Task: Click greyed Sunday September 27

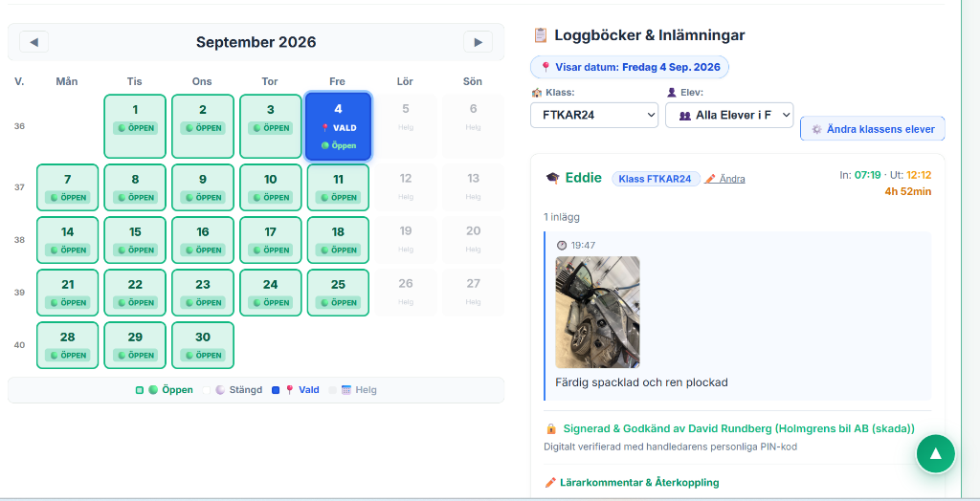Action: 473,293
